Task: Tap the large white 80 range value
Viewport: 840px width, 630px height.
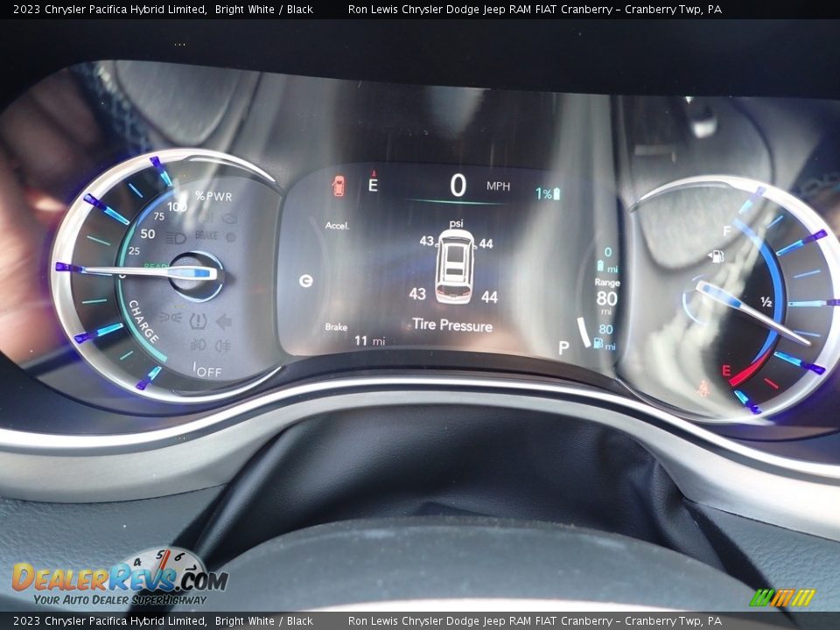Action: click(606, 297)
